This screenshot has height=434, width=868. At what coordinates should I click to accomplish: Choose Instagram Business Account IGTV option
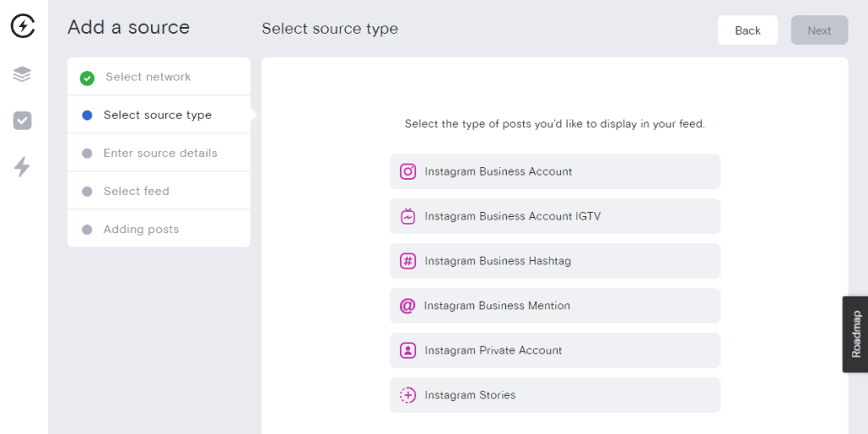point(555,216)
